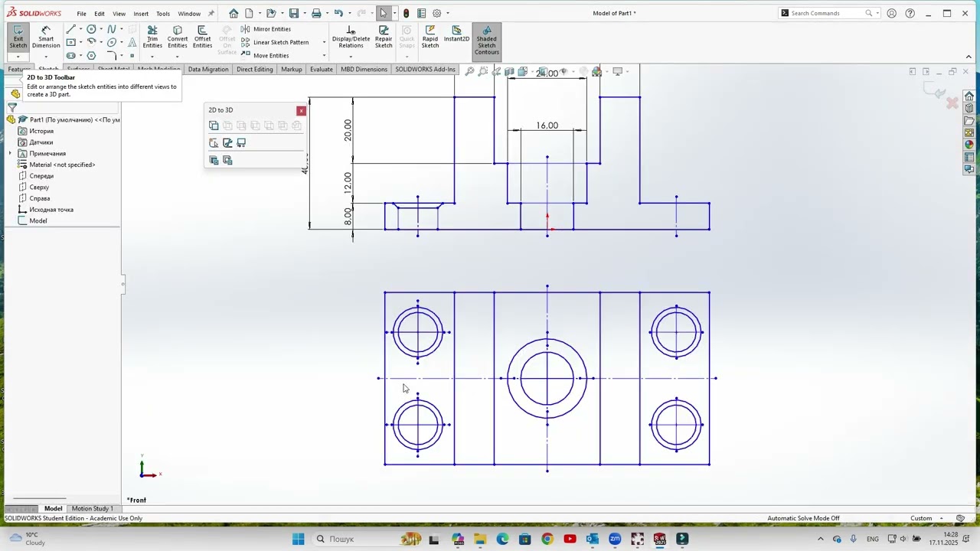Click the Exit Sketch button
Screen dimensions: 980x551
pos(18,36)
